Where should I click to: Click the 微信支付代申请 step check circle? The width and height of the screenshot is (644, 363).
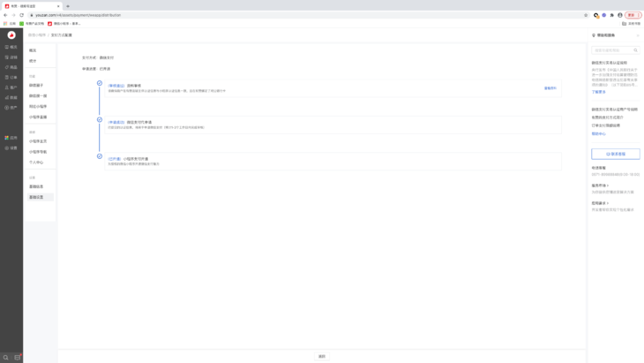click(x=100, y=120)
